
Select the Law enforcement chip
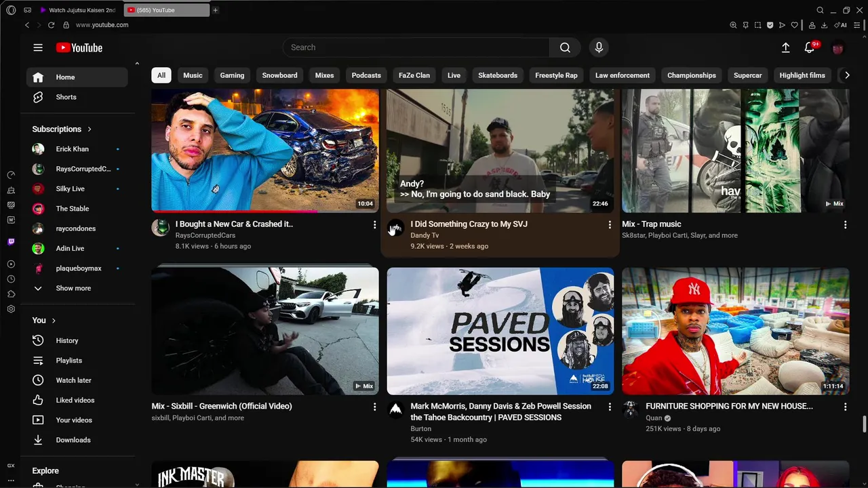pos(623,75)
